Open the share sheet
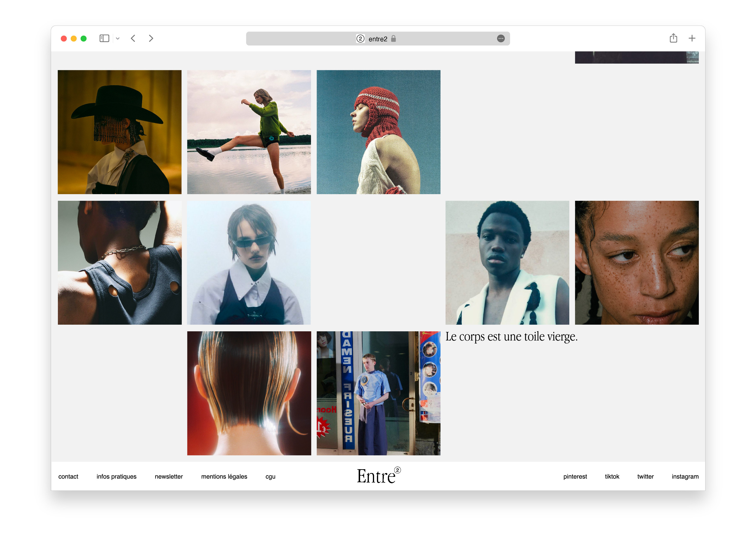 coord(673,38)
